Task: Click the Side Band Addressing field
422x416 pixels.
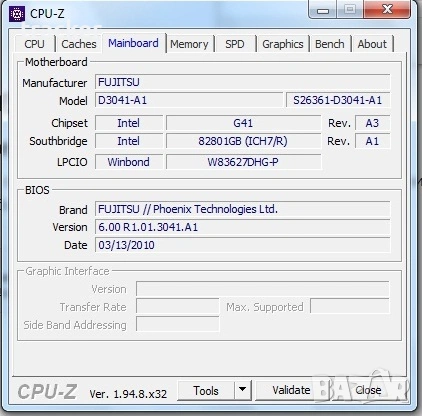Action: (x=178, y=324)
